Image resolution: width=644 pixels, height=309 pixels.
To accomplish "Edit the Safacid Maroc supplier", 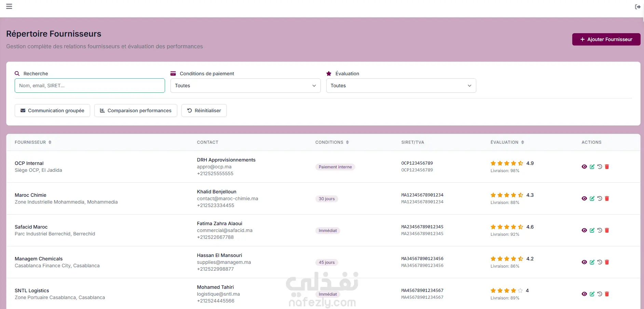I will (592, 230).
